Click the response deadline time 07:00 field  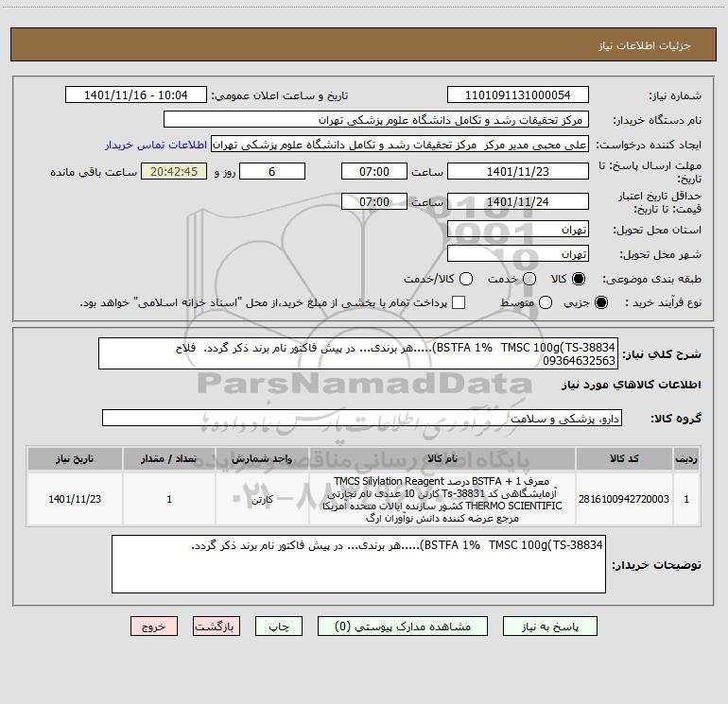click(374, 172)
